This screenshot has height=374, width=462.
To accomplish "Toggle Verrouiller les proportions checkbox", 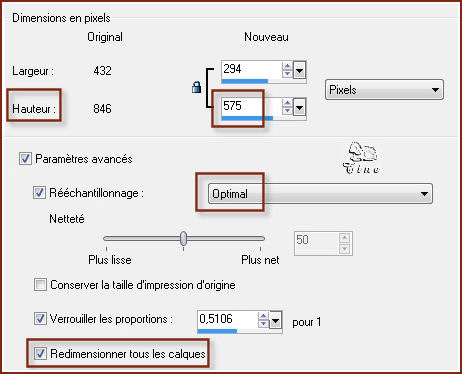I will click(40, 319).
